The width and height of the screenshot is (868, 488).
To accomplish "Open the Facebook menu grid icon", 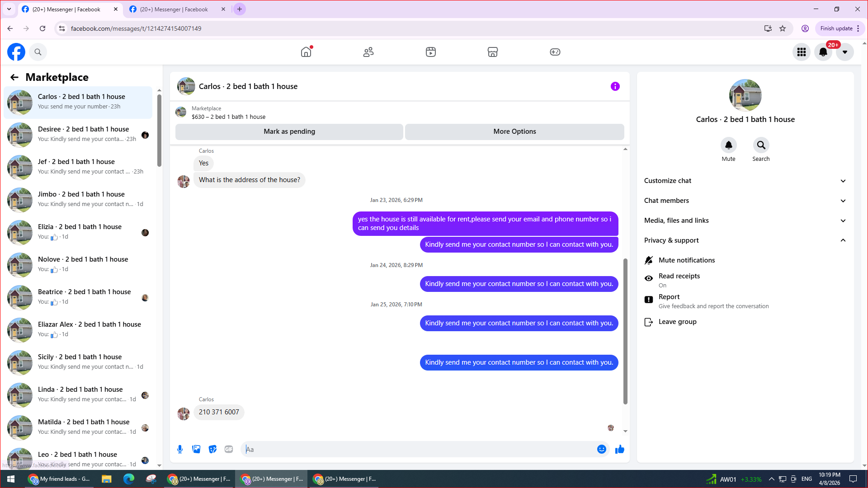I will pos(802,52).
